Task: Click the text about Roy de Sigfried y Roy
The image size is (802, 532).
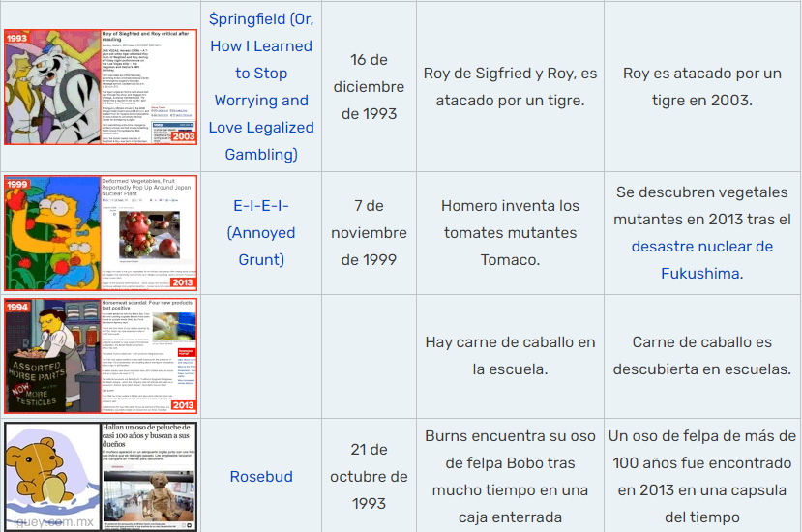Action: [x=510, y=86]
